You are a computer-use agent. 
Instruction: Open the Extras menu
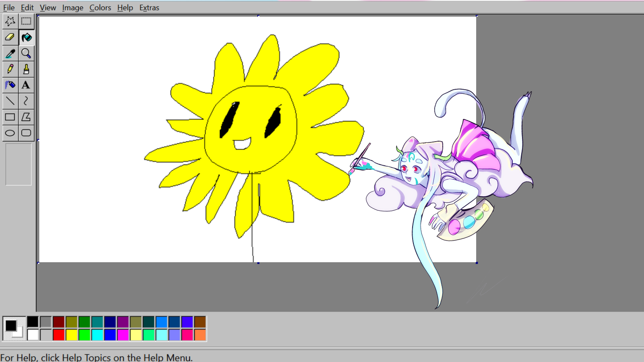pos(149,8)
